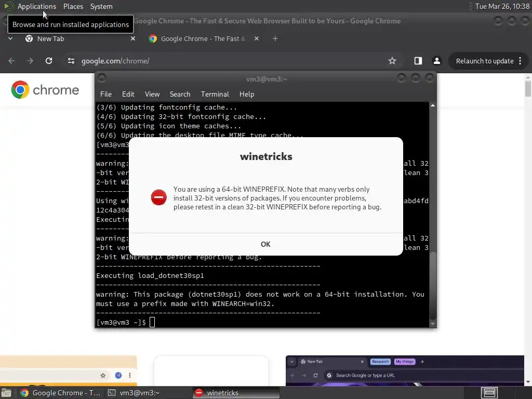
Task: Click the My things tab group in illustration
Action: 405,362
